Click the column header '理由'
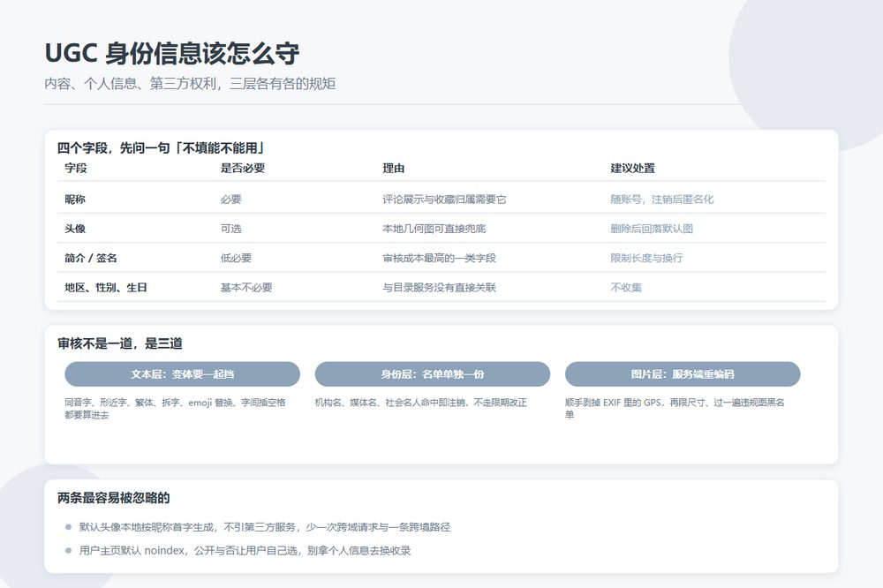 [x=394, y=168]
